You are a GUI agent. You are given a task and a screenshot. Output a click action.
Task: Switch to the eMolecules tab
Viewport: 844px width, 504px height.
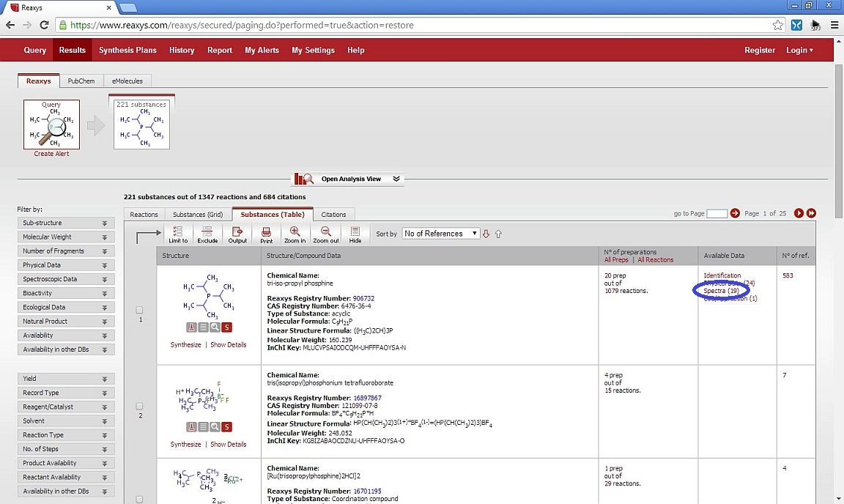click(x=127, y=81)
